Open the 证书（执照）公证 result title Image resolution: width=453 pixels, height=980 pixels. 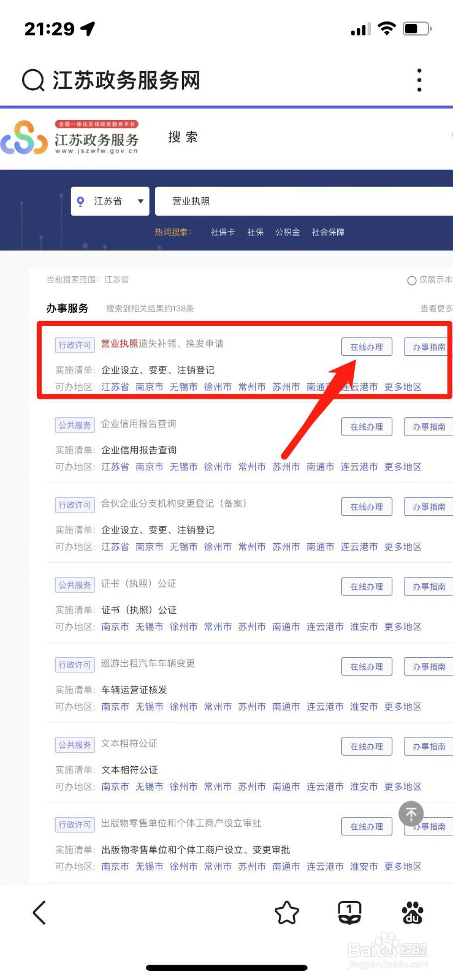pyautogui.click(x=139, y=584)
